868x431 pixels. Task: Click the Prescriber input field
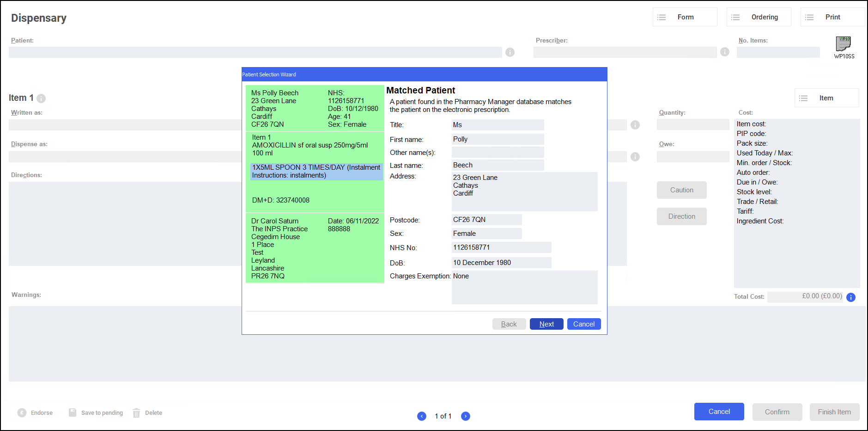coord(625,52)
